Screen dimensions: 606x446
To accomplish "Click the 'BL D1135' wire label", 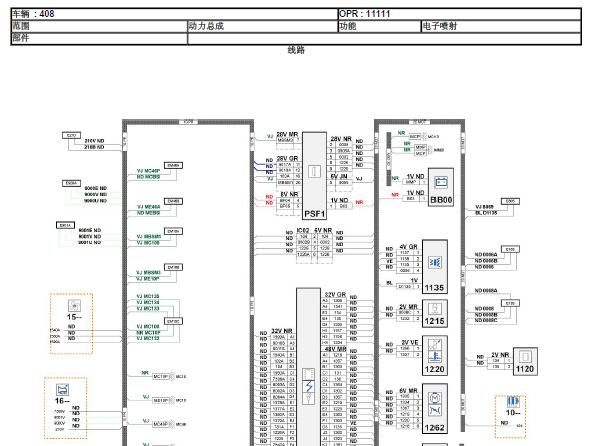I will tap(486, 213).
